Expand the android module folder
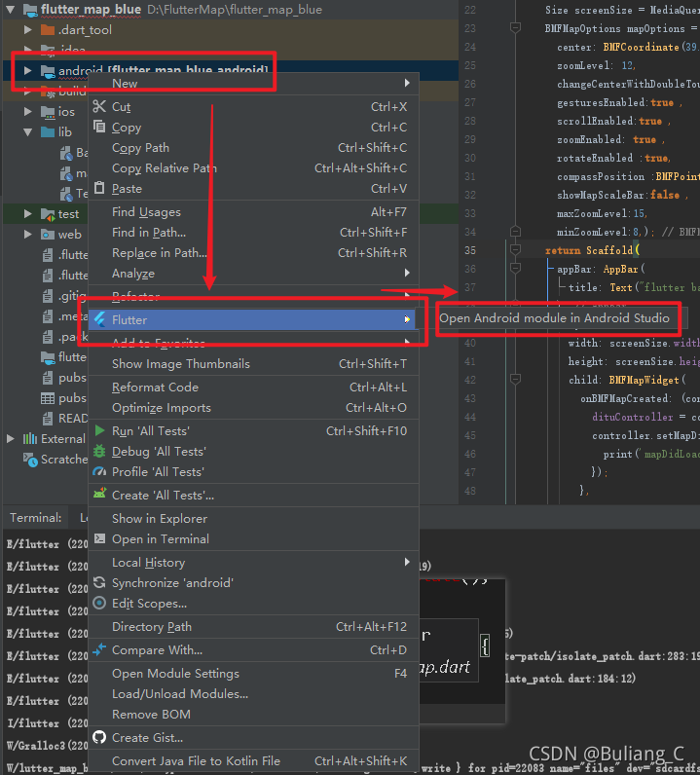 click(x=28, y=71)
